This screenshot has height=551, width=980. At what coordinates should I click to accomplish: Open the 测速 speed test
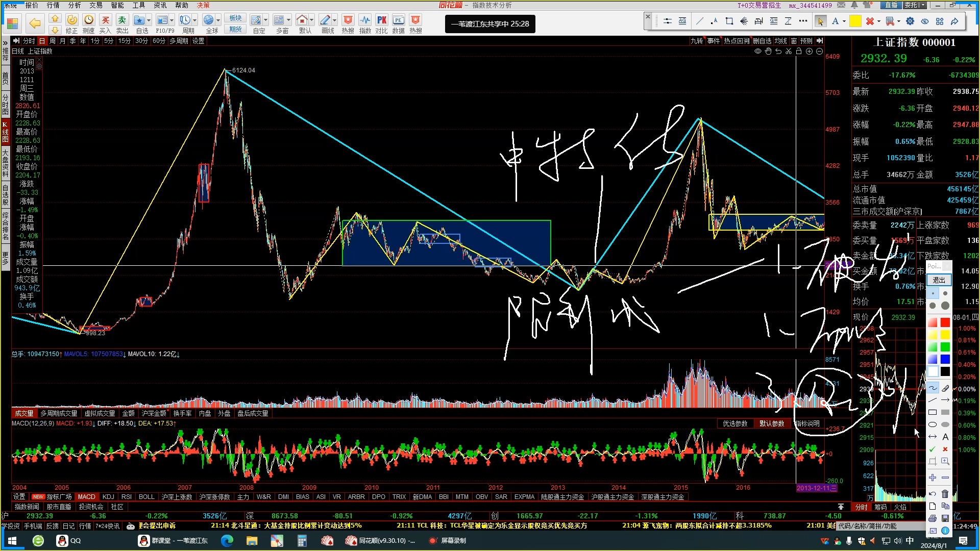pos(89,23)
